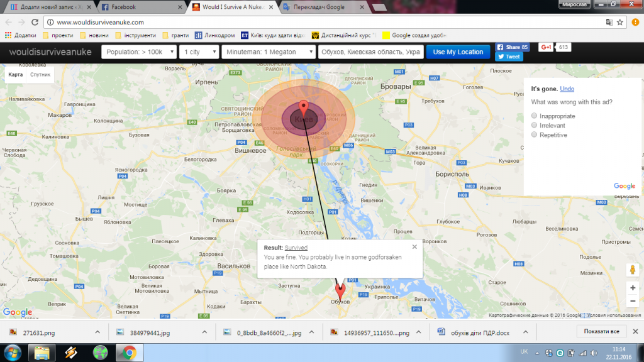
Task: Zoom in on the map
Action: (633, 288)
